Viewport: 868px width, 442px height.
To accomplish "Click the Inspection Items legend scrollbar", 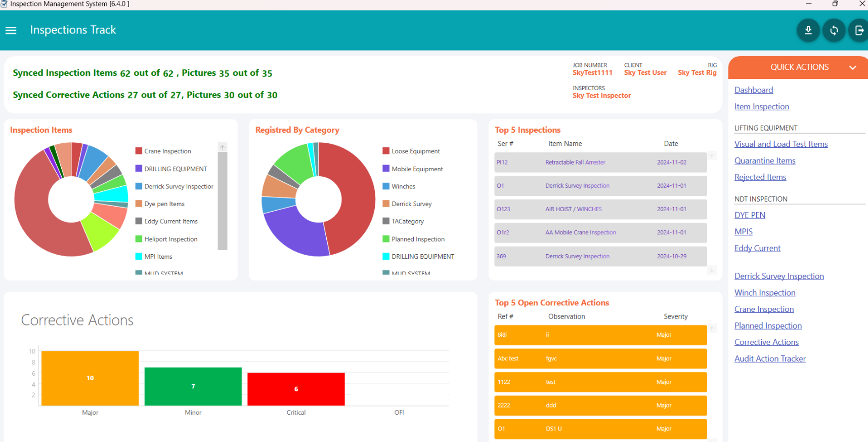I will [222, 200].
